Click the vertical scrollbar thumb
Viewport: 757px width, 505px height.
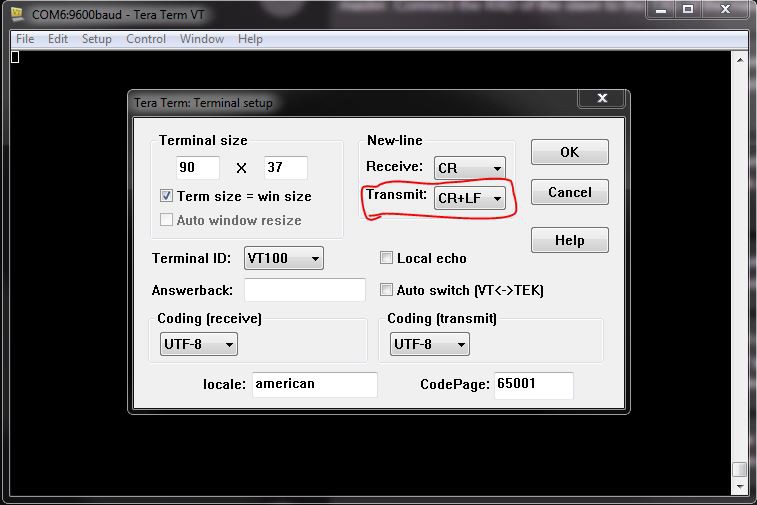740,469
